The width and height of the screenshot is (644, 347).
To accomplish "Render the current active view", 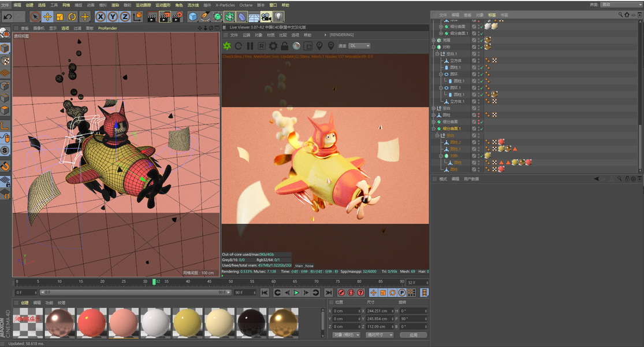I will [152, 17].
